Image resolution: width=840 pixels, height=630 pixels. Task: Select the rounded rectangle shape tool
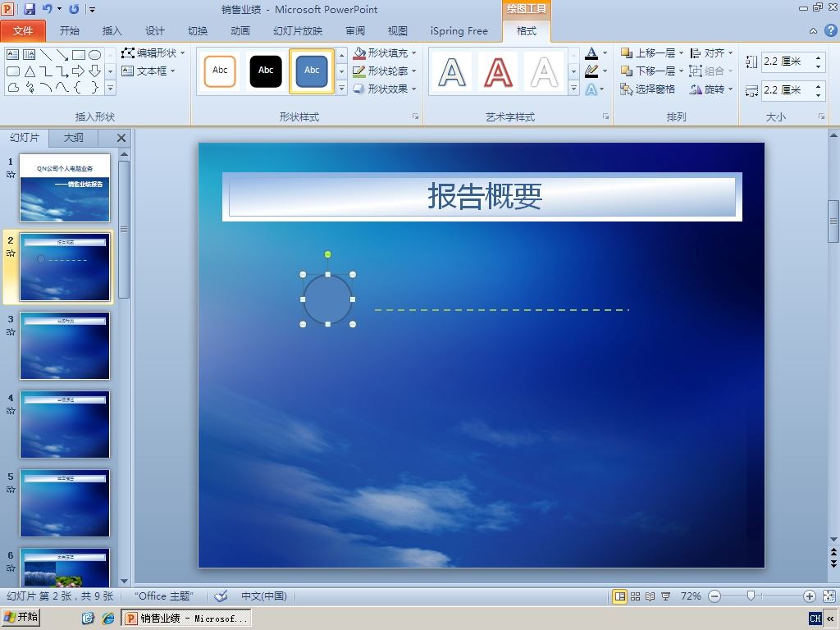click(12, 71)
